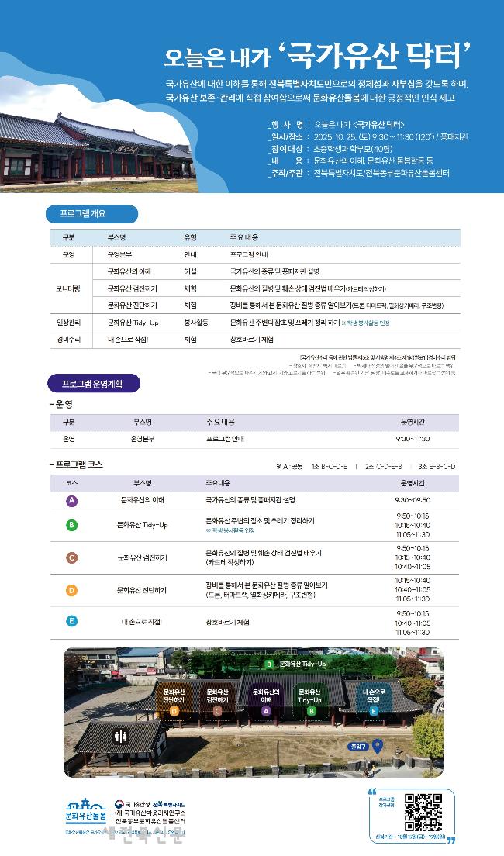Click the purple A course circle in the table
Viewport: 504px width, 856px height.
(x=72, y=500)
